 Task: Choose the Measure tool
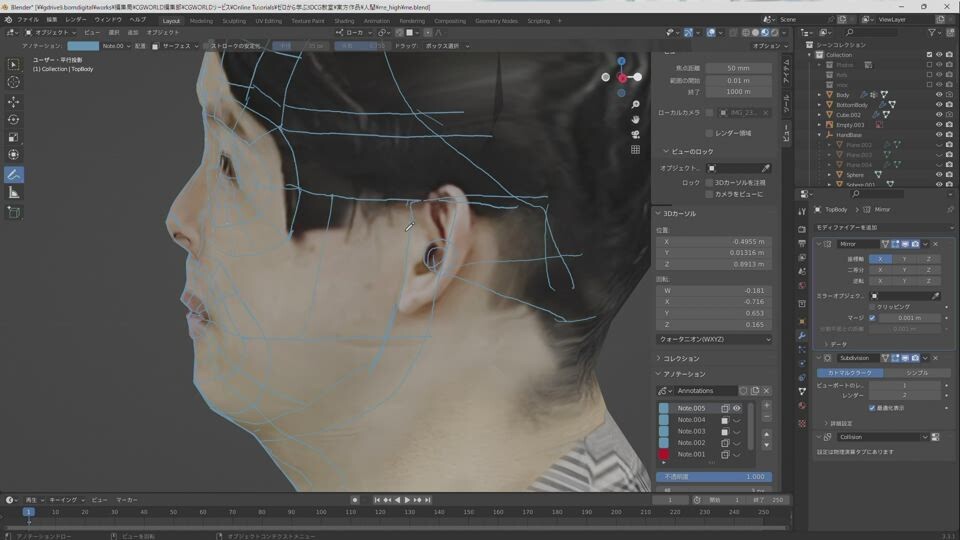click(14, 193)
